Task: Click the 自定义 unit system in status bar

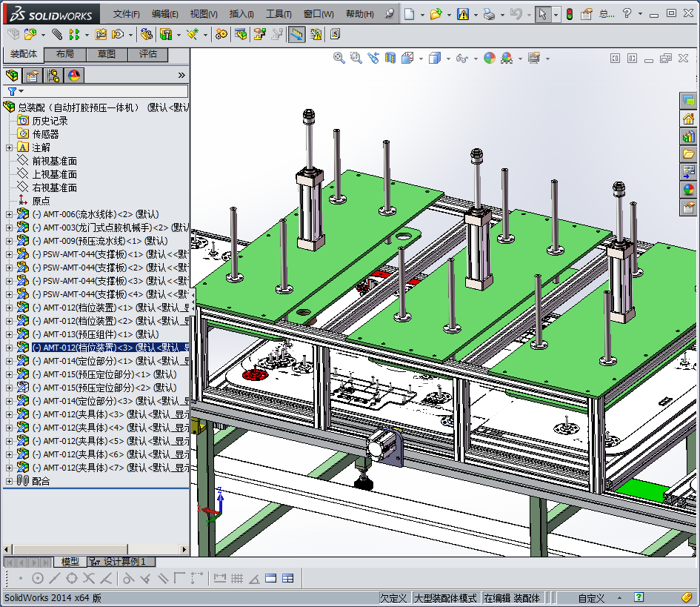Action: pyautogui.click(x=591, y=598)
